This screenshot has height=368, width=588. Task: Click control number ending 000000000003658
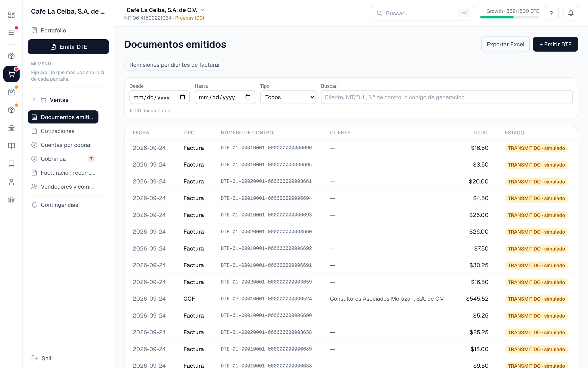[266, 332]
